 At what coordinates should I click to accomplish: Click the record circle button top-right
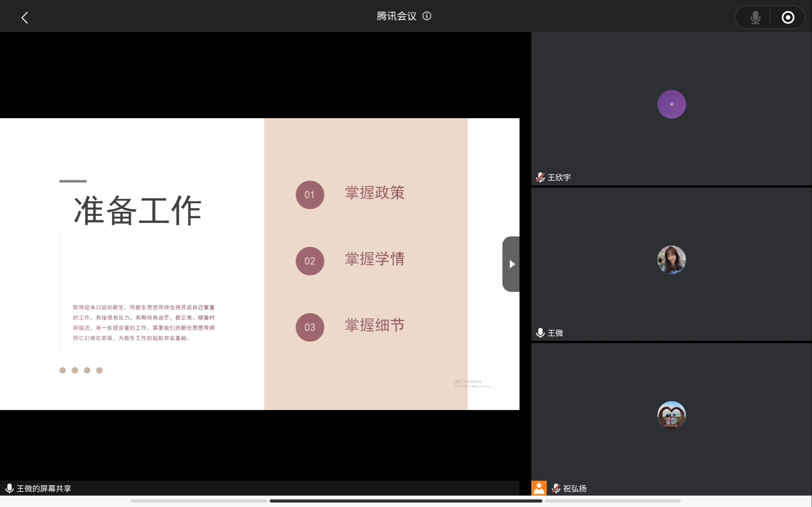point(788,17)
